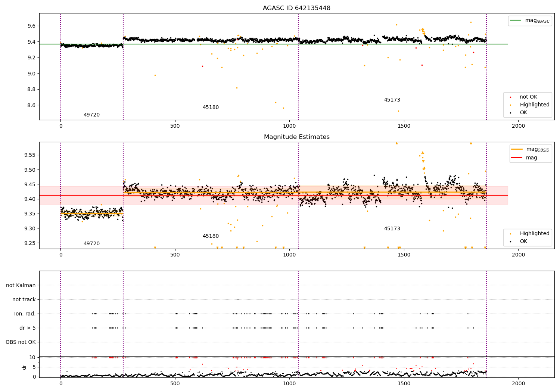Click 'Highlighted' in the top plot legend

coord(535,105)
